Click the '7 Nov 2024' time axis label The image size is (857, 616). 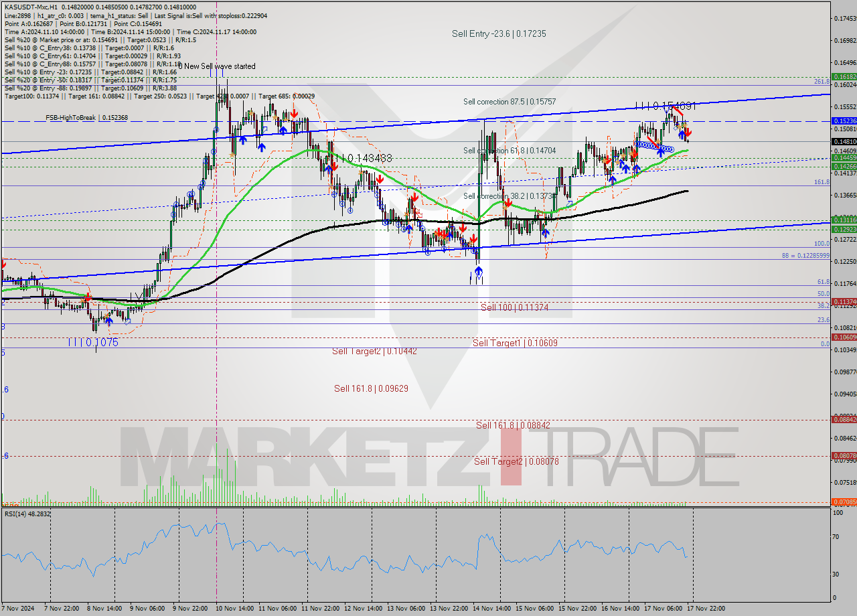point(17,608)
